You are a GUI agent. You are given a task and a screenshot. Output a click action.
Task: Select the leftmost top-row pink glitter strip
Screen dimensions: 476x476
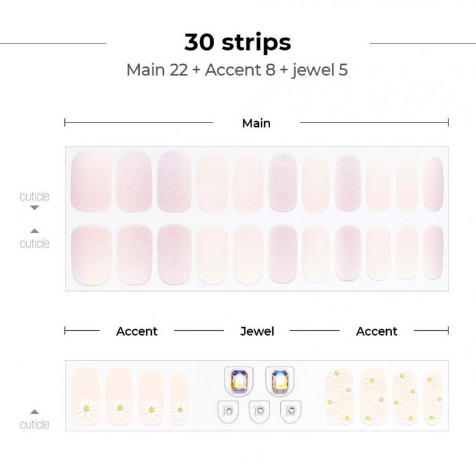[x=91, y=181]
